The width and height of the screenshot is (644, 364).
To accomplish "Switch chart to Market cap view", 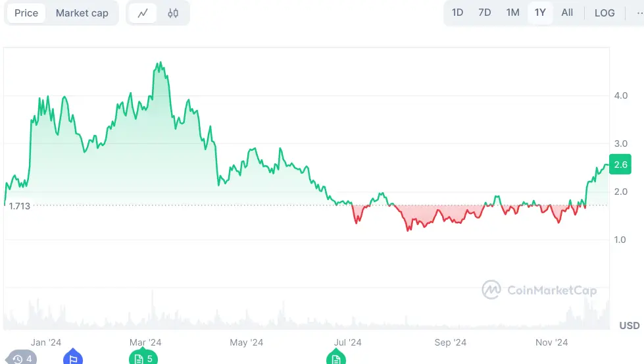I will click(82, 13).
